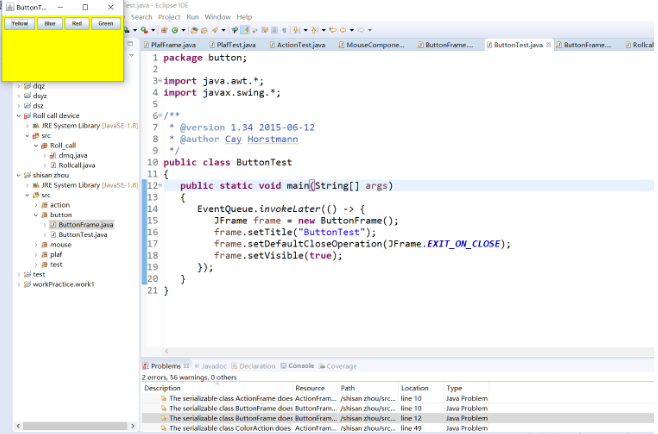Click the New Java Package icon

pyautogui.click(x=164, y=30)
